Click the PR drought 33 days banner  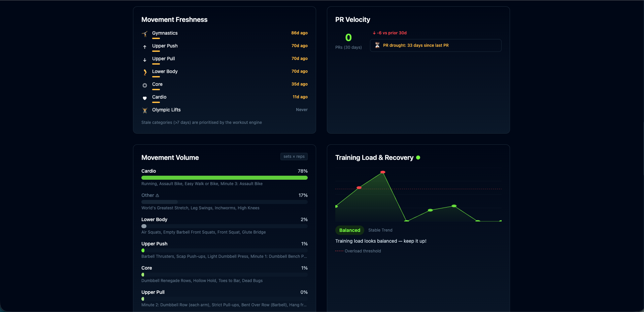click(436, 45)
